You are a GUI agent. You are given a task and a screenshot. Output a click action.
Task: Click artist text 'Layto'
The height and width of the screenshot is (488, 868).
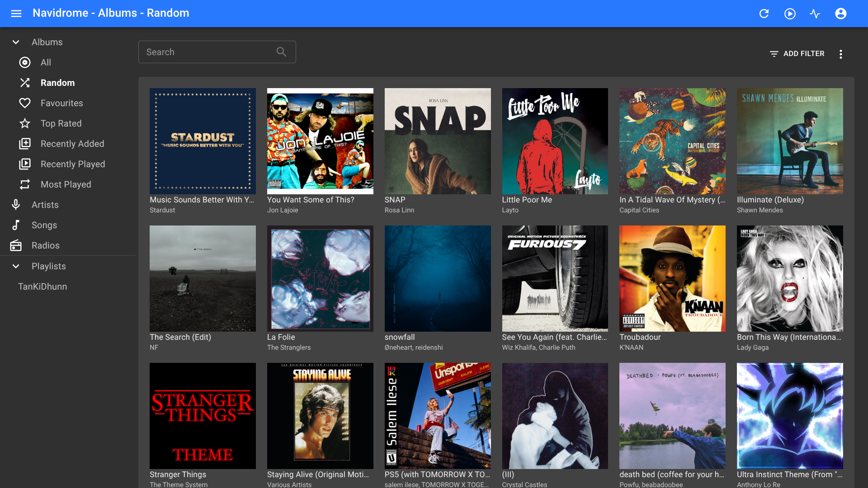[x=510, y=210]
